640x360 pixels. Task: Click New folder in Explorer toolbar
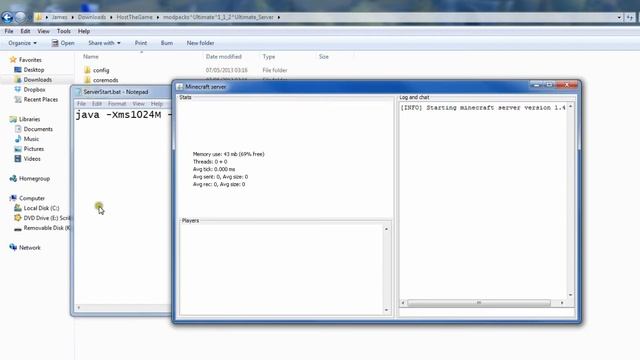pos(200,43)
